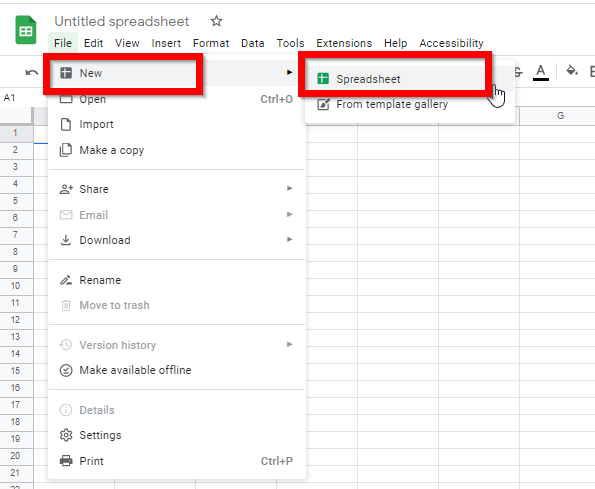Screen dimensions: 595x489
Task: Click the fill color paint bucket
Action: [572, 71]
